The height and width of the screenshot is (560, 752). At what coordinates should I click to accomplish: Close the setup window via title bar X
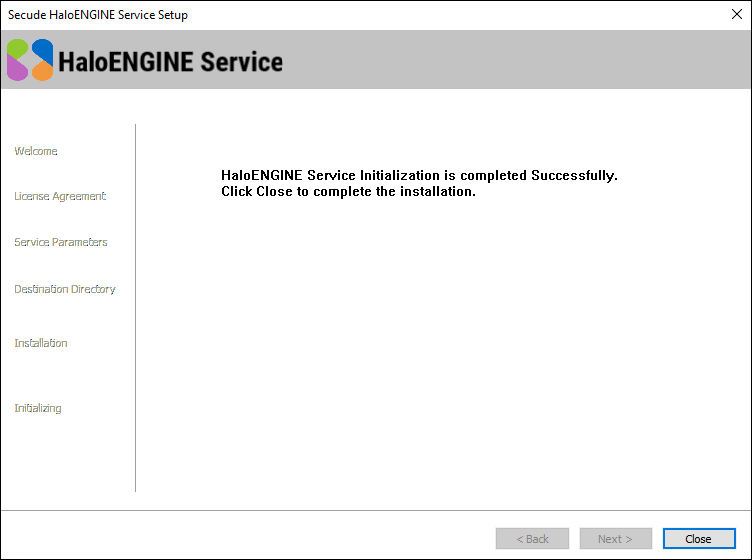pyautogui.click(x=736, y=15)
